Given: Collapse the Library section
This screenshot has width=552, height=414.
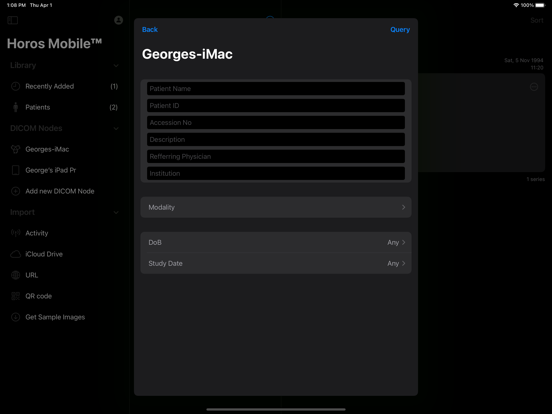Looking at the screenshot, I should click(x=116, y=65).
